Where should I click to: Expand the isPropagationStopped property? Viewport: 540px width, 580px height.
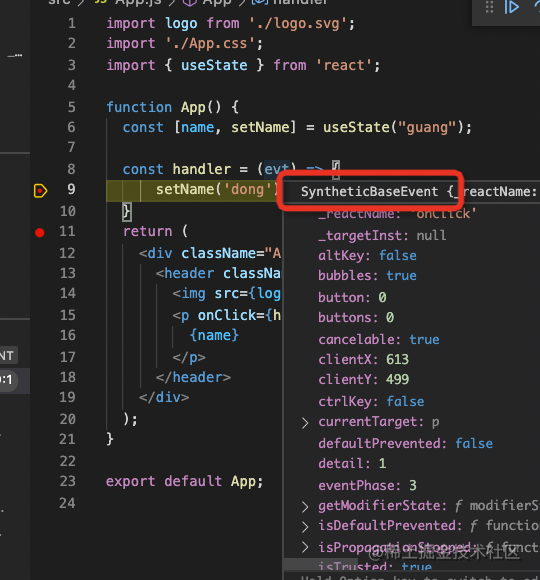[305, 547]
